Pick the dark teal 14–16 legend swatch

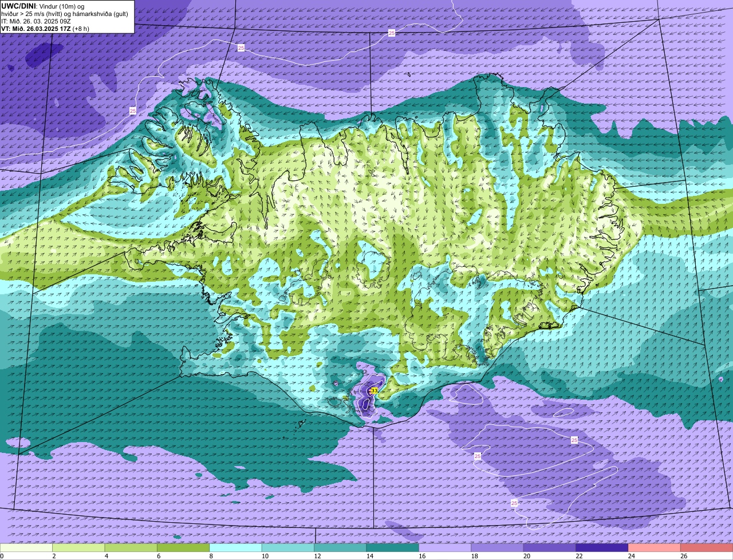tap(392, 547)
